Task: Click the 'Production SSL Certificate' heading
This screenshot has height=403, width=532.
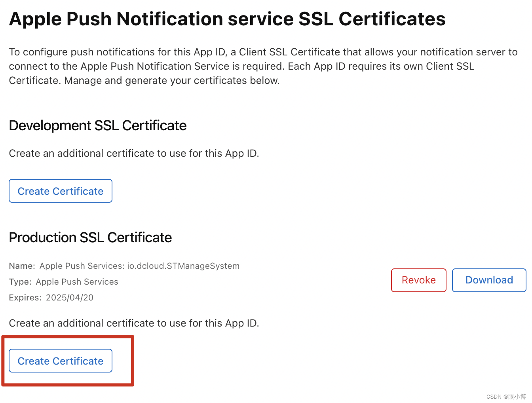Action: click(x=90, y=238)
